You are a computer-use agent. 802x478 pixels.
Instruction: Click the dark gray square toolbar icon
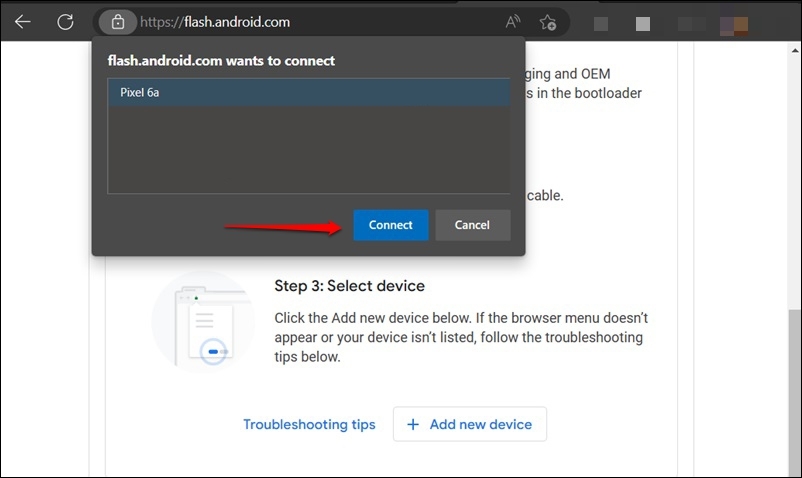tap(601, 24)
